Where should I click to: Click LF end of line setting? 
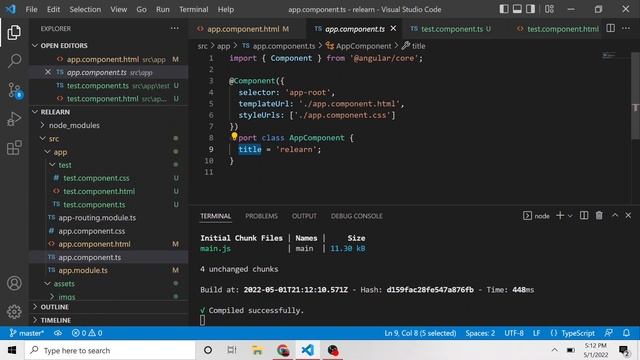click(537, 333)
